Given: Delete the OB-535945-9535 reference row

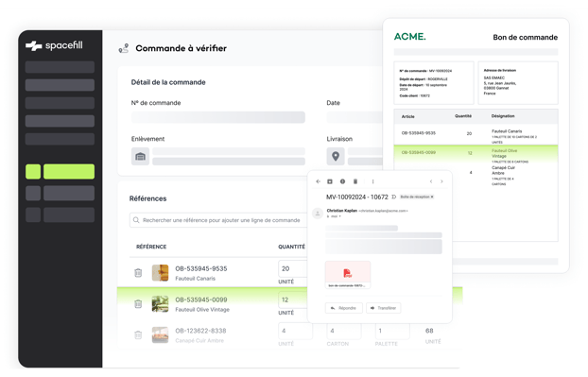Looking at the screenshot, I should point(138,273).
